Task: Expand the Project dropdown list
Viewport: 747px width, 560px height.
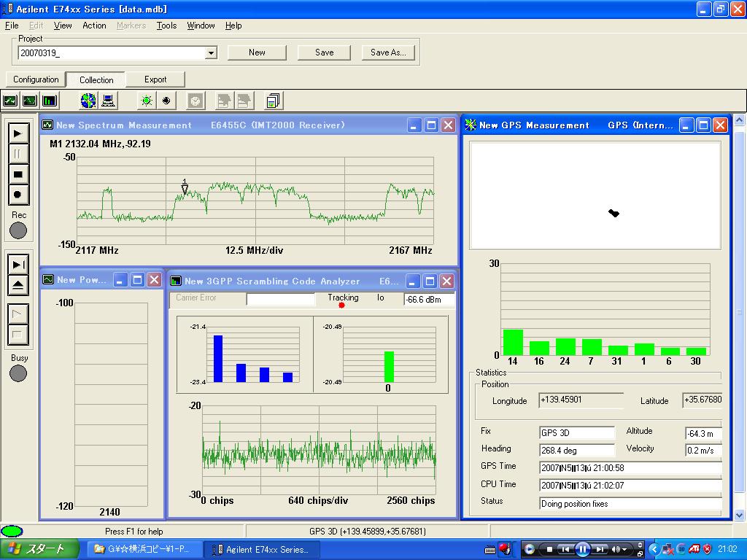Action: pos(211,52)
